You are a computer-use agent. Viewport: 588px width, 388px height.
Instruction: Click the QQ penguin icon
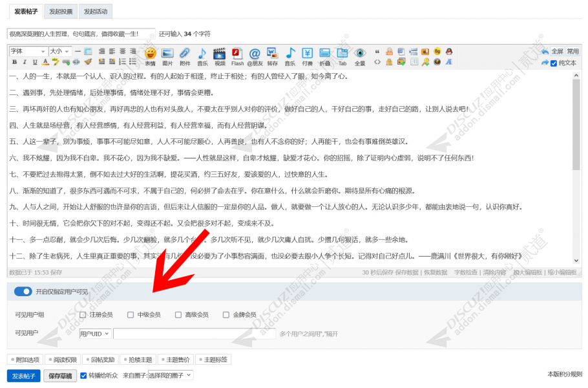tap(449, 51)
